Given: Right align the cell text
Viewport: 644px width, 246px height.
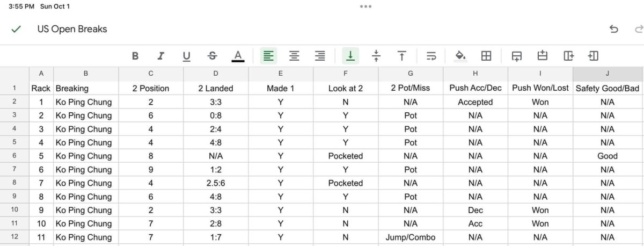Looking at the screenshot, I should (x=320, y=56).
